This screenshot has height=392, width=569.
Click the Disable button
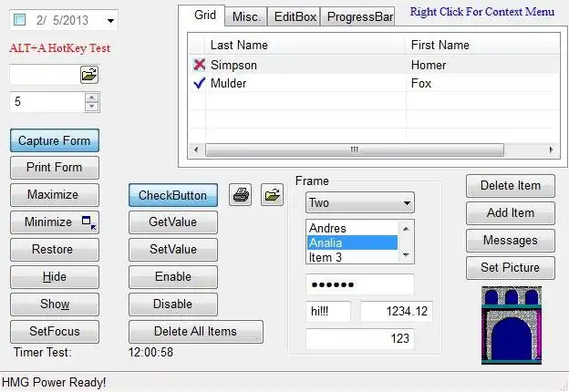point(173,304)
